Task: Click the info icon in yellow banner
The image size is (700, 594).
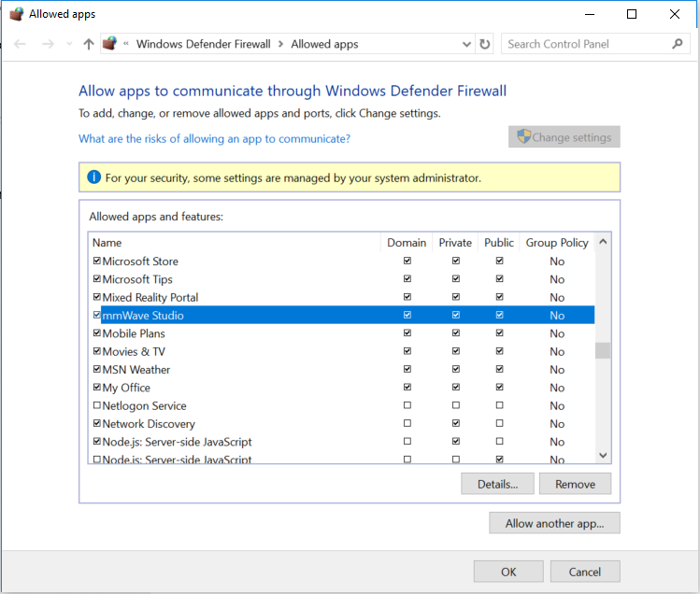Action: (93, 177)
